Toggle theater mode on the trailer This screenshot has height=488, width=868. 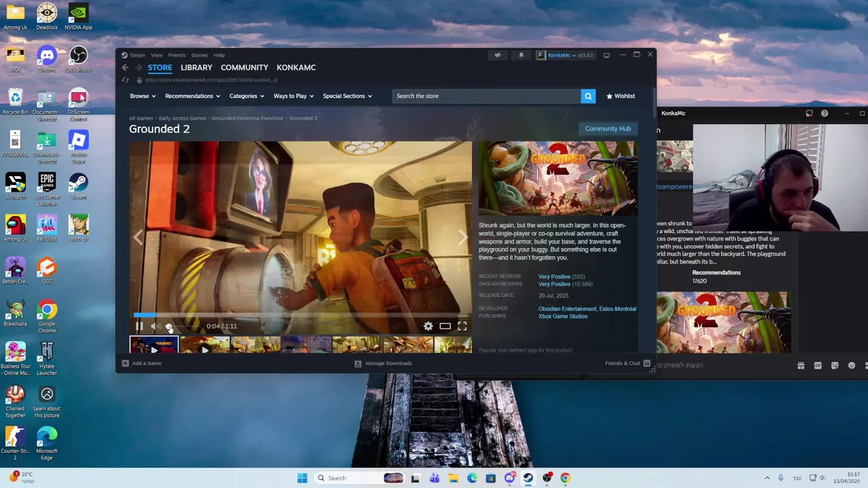[x=445, y=326]
